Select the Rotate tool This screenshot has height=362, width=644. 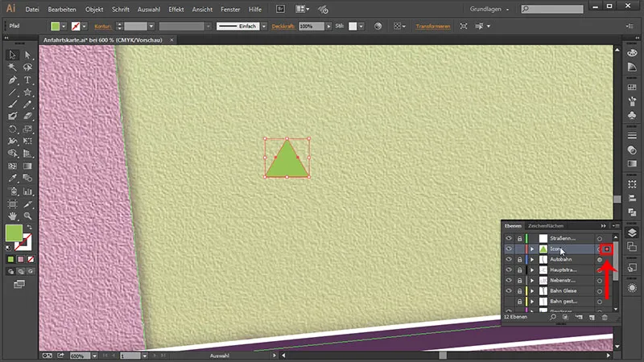click(x=12, y=129)
